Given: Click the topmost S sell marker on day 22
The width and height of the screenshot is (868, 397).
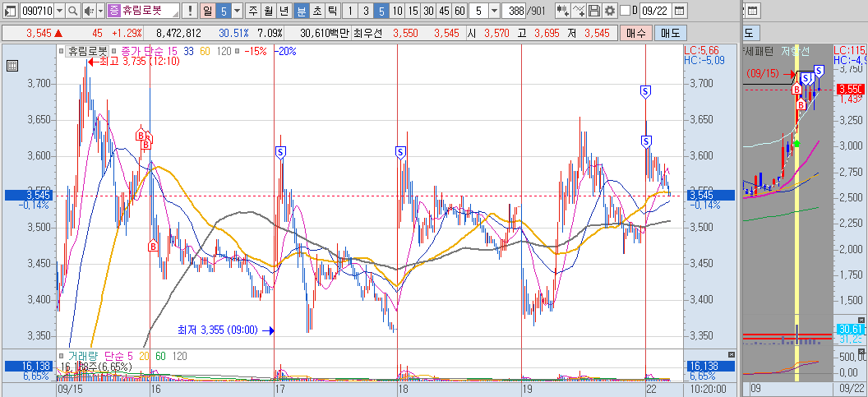Looking at the screenshot, I should coord(645,92).
